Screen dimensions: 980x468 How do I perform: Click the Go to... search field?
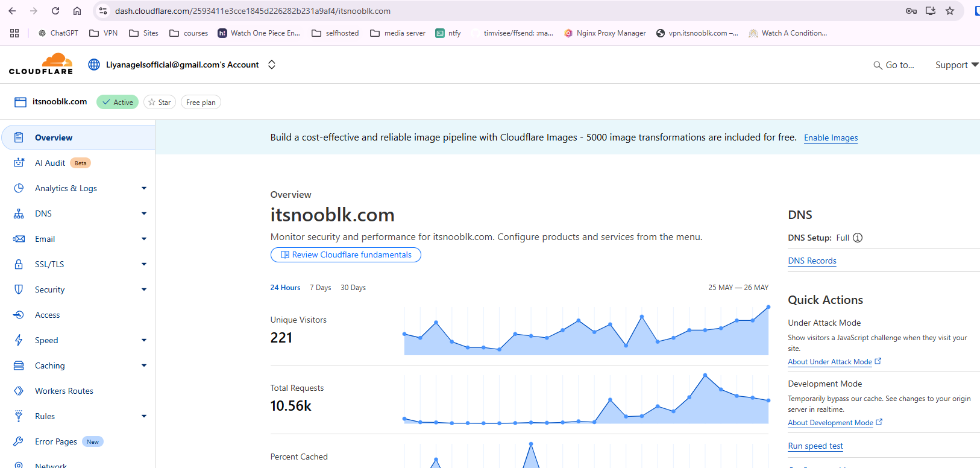894,65
